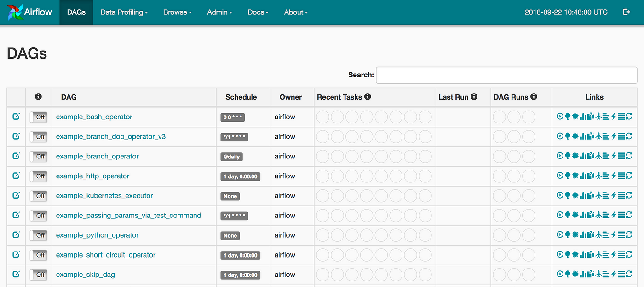Turn on the example_python_operator switch
Screen dimensions: 644x287
coord(39,235)
